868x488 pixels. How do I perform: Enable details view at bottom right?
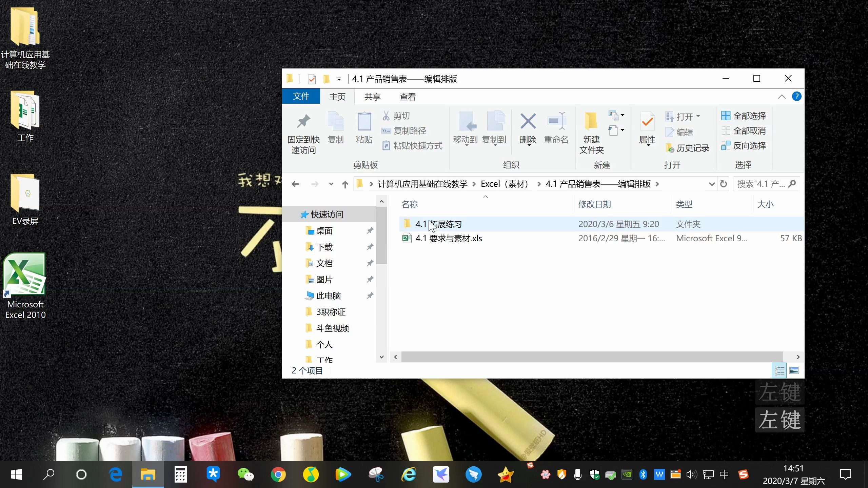(779, 370)
